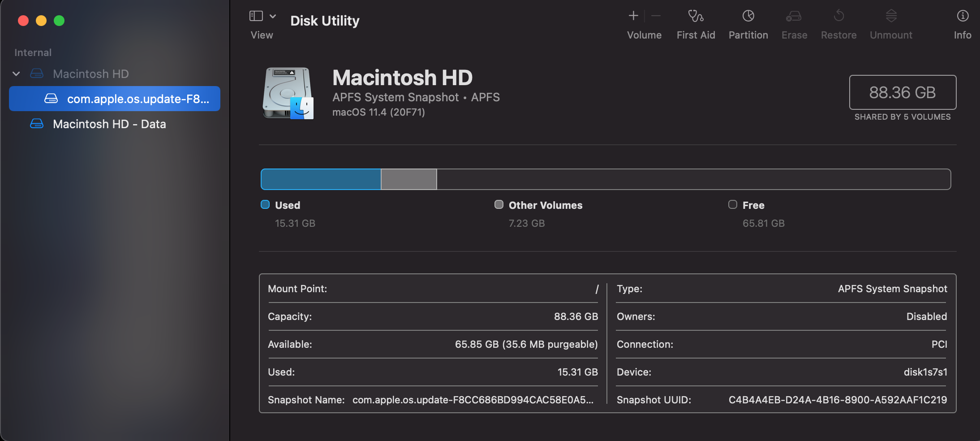Click the drive icon beside Macintosh HD - Data
This screenshot has height=441, width=980.
point(37,124)
